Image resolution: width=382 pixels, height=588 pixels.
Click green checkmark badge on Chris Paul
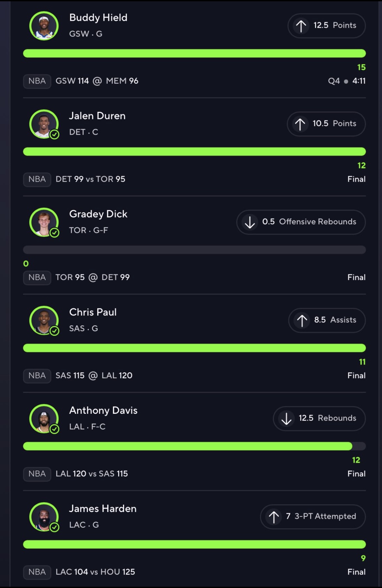click(55, 331)
